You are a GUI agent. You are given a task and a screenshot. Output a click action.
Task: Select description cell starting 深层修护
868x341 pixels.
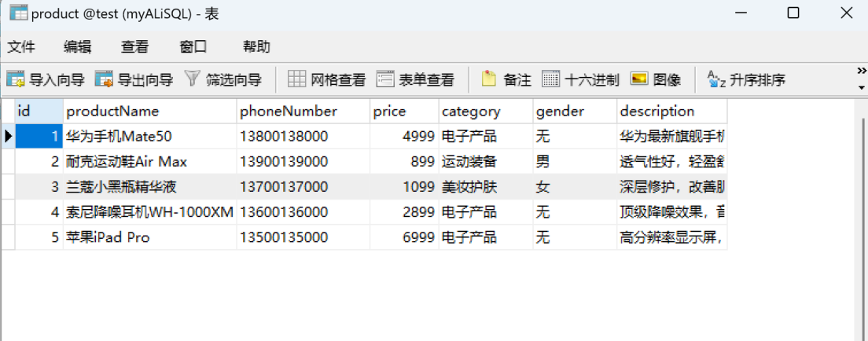point(672,187)
